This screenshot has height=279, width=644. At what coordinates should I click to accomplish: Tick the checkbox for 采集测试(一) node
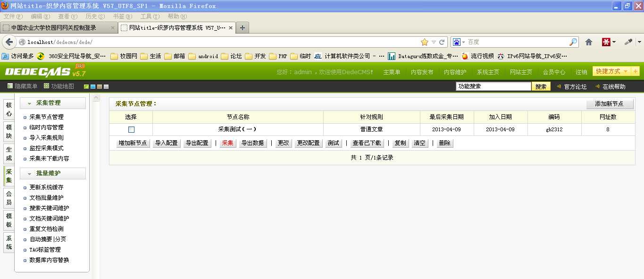131,129
